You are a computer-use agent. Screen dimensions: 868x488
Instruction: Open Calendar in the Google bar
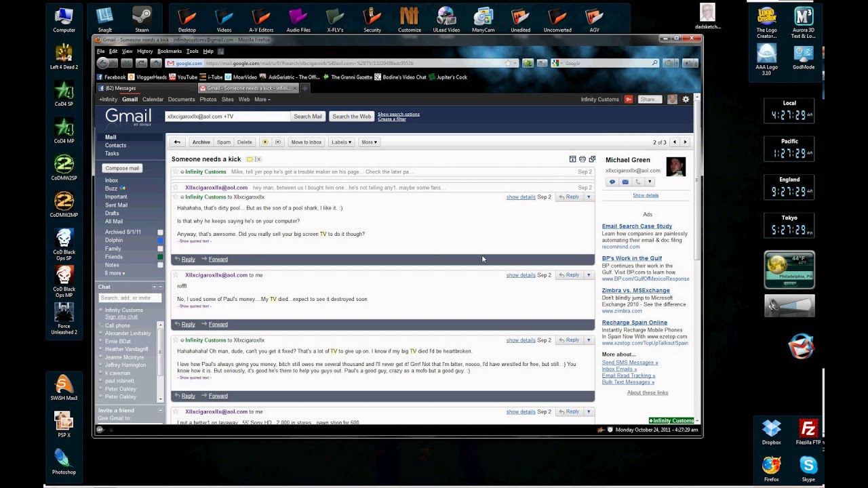(153, 100)
